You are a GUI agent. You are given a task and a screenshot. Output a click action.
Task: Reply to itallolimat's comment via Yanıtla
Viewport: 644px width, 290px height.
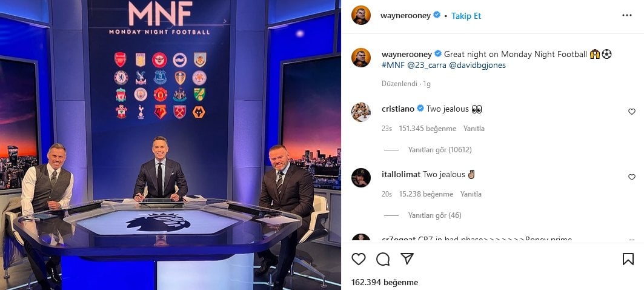471,194
